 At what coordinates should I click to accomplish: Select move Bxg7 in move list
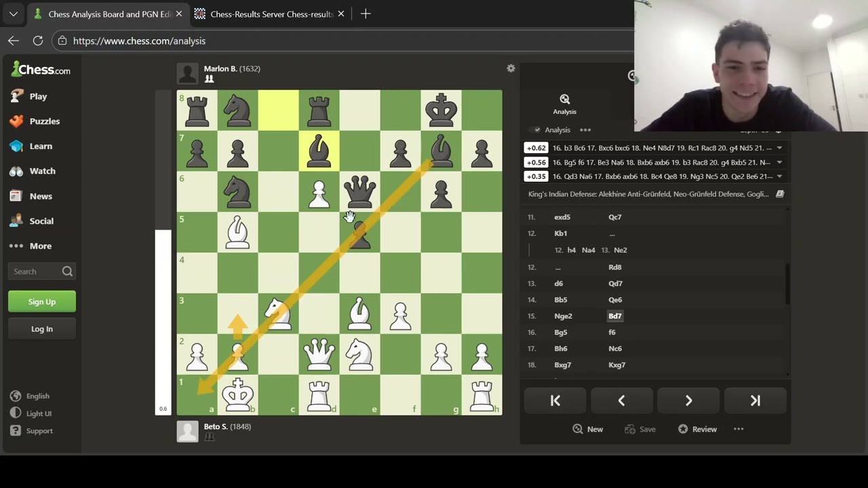click(x=563, y=365)
